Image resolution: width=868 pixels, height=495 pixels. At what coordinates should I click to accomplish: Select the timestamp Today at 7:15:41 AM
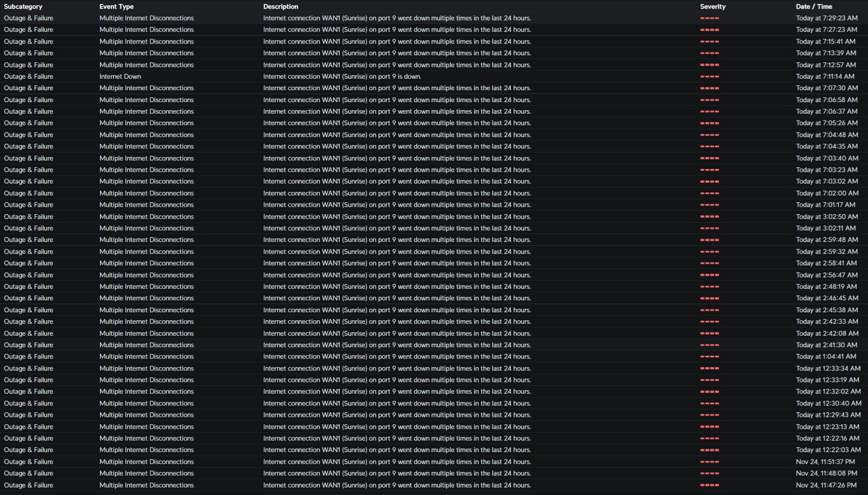[825, 42]
